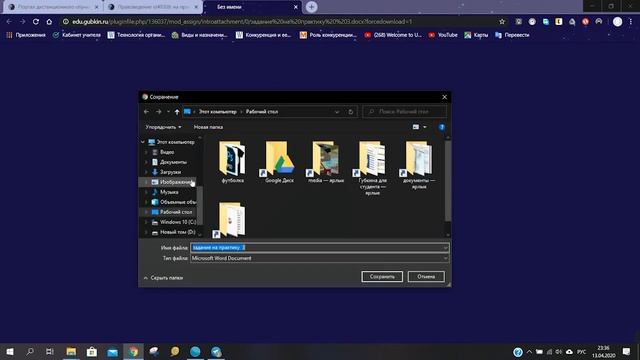Collapse the Этот компьютер tree node

click(x=143, y=142)
